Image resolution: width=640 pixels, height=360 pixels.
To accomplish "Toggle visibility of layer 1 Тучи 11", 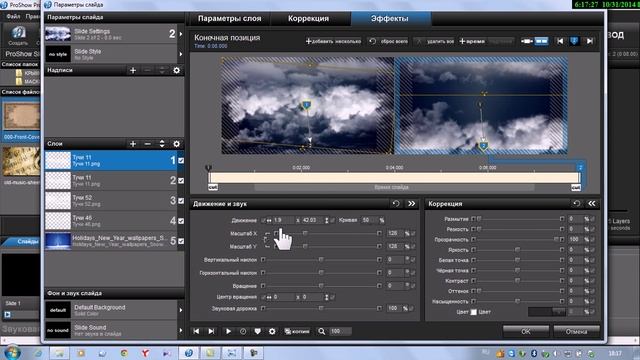I will tap(181, 160).
